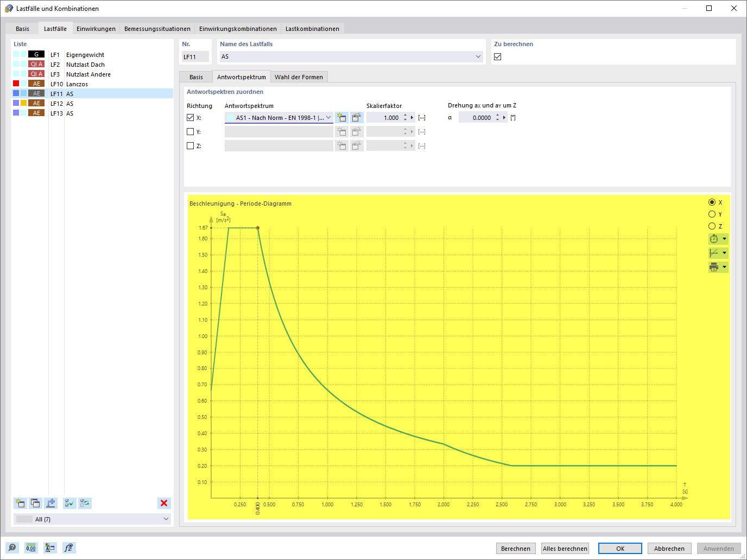Viewport: 747px width, 560px height.
Task: Expand the print icon dropdown arrow
Action: tap(724, 267)
